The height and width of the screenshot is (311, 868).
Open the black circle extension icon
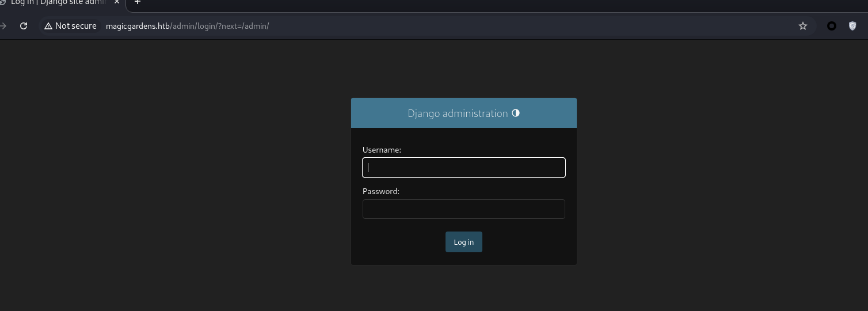pyautogui.click(x=831, y=26)
